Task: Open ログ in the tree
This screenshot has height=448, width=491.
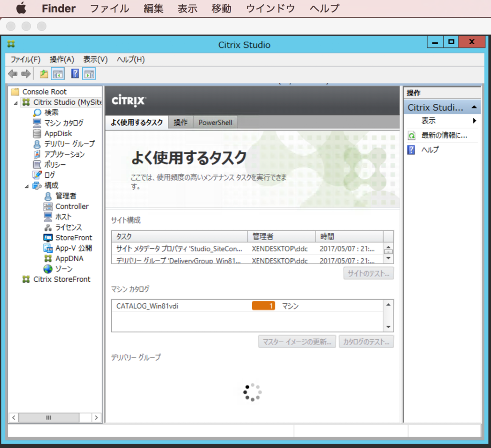Action: click(49, 175)
